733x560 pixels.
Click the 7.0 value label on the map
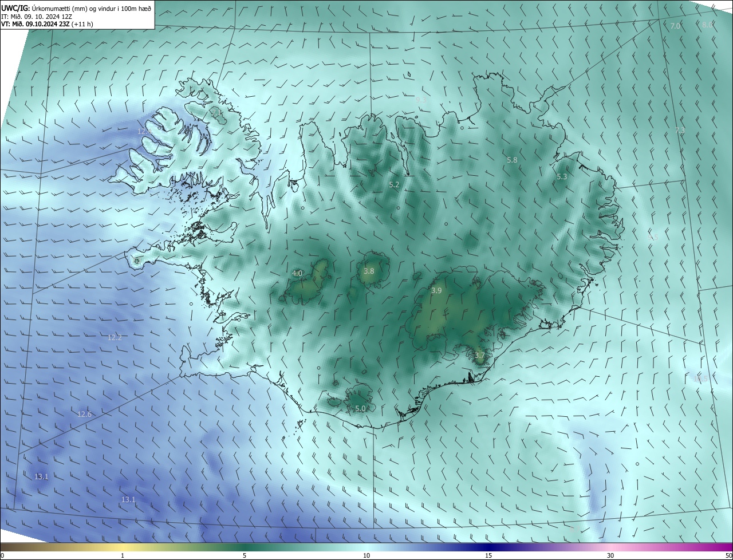[x=675, y=26]
